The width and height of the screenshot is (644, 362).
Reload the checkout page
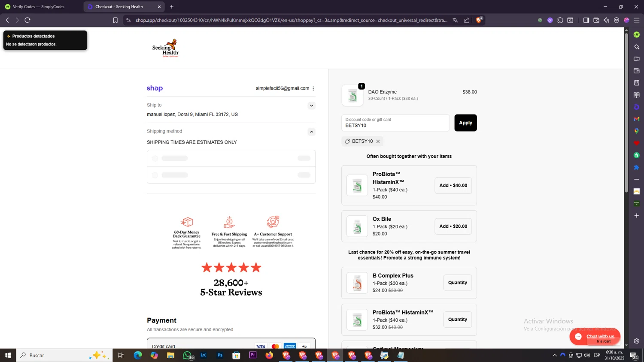pyautogui.click(x=27, y=20)
